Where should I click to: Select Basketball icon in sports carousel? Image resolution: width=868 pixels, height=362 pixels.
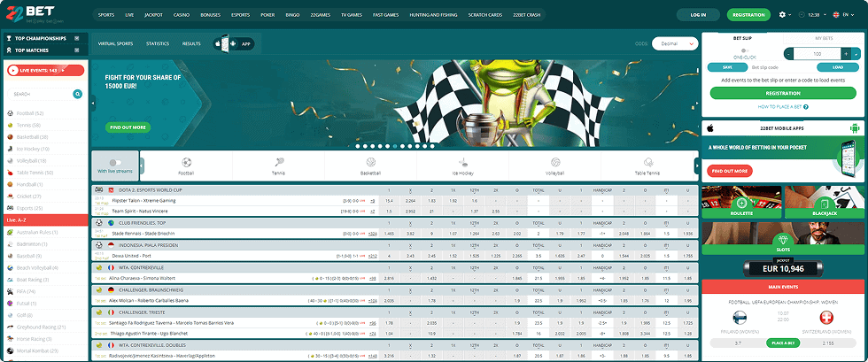371,162
